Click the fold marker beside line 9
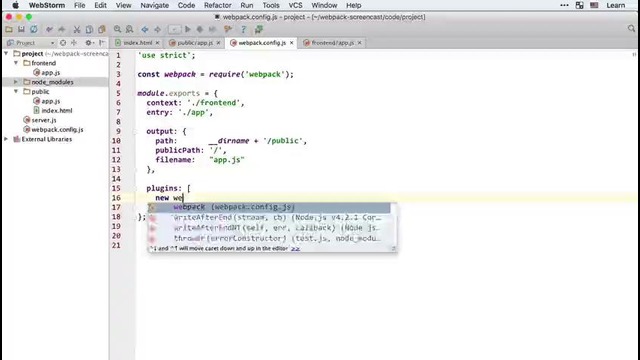 pos(135,131)
